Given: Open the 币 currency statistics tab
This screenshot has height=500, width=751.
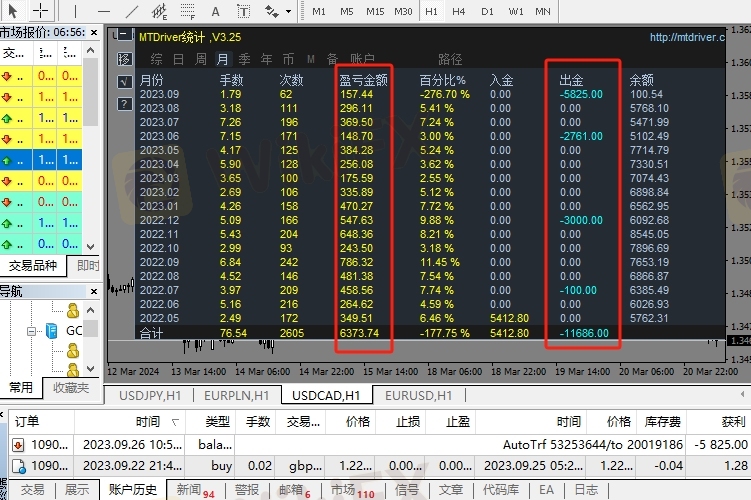Looking at the screenshot, I should click(x=288, y=59).
